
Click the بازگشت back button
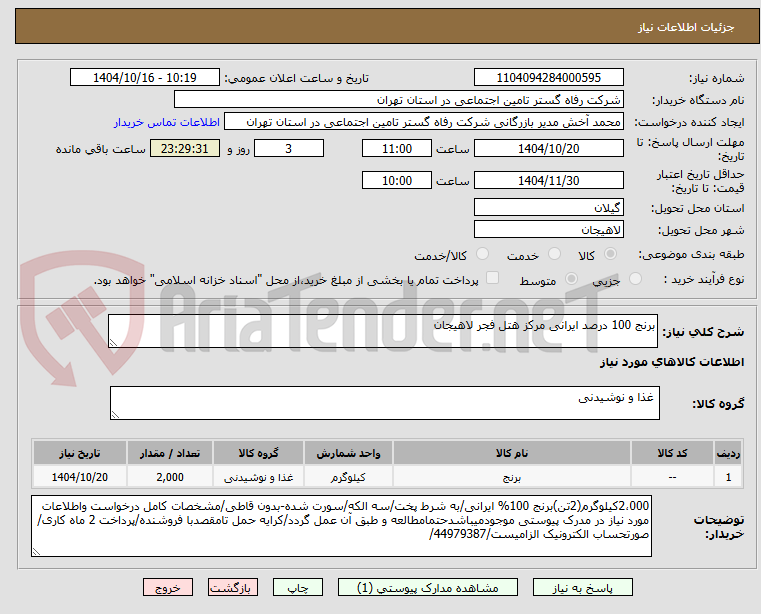point(232,587)
